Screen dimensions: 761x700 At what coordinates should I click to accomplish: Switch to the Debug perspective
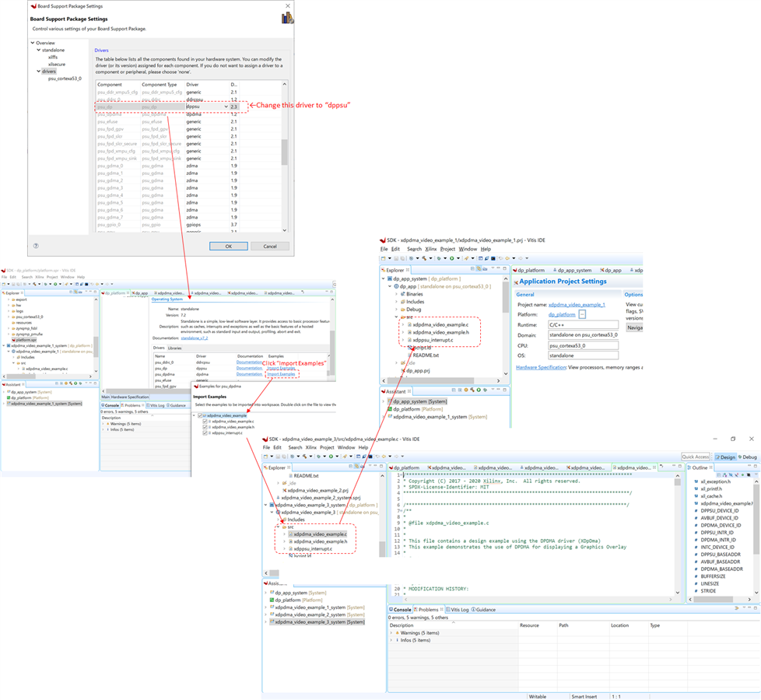click(746, 457)
